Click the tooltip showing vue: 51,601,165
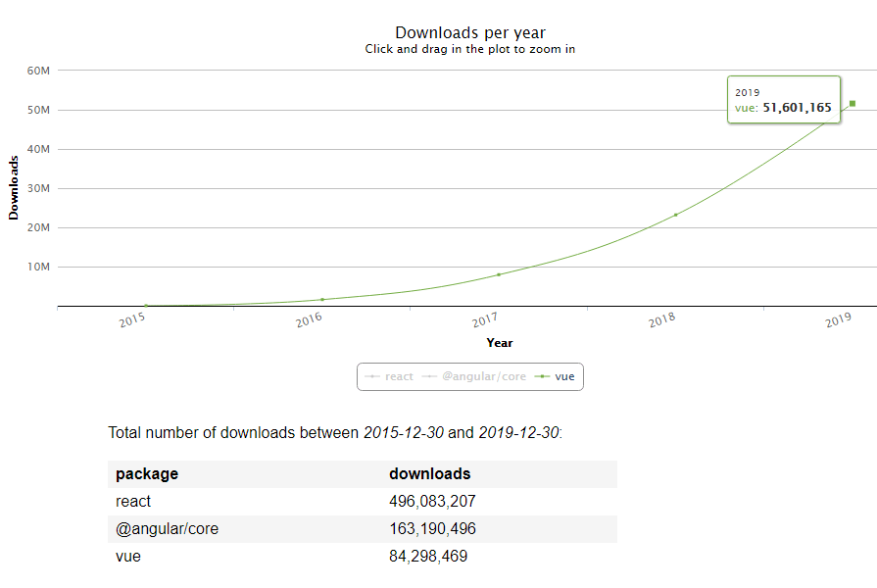The image size is (877, 588). (783, 100)
